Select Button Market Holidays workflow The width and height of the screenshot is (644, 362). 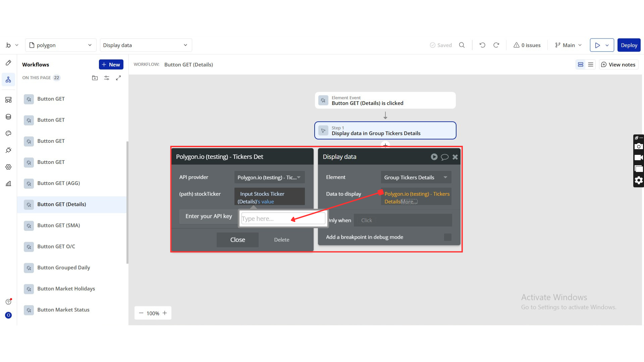coord(66,289)
